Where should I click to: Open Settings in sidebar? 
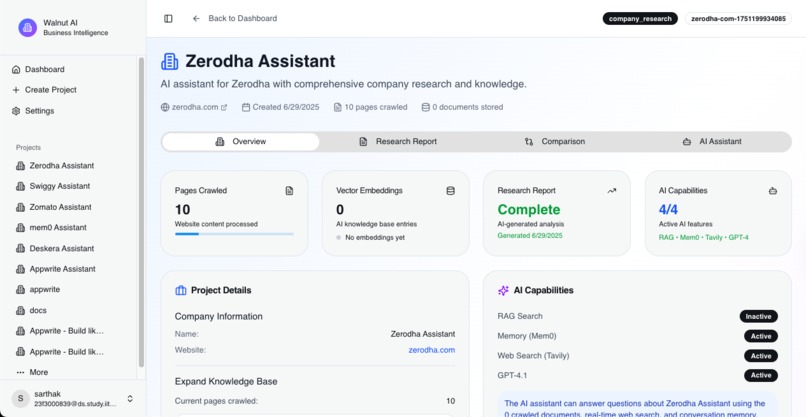[40, 111]
